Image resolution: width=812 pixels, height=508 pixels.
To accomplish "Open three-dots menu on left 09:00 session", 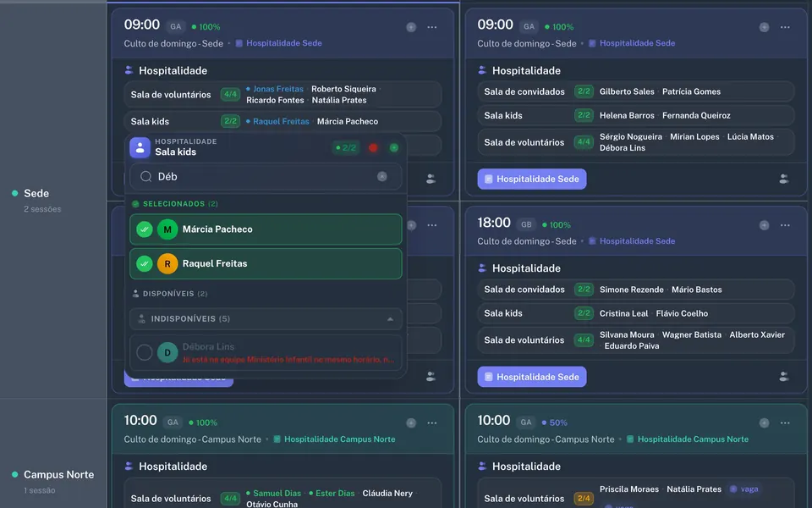I will point(432,27).
